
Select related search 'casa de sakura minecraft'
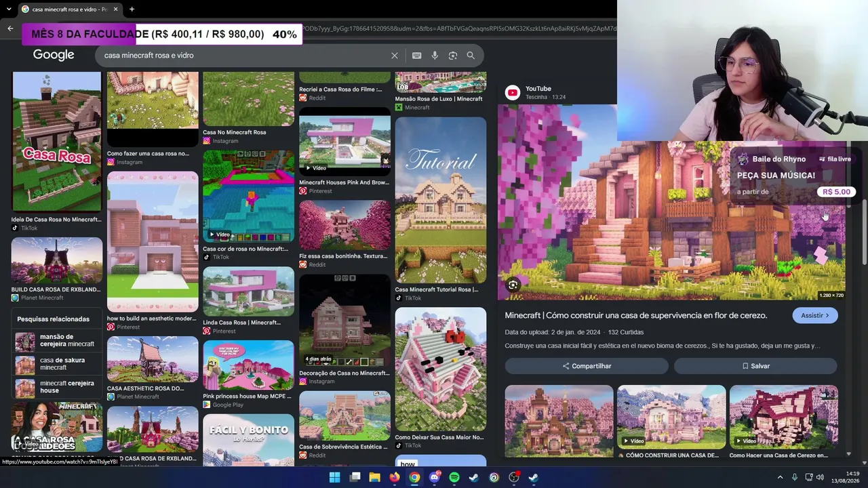57,364
